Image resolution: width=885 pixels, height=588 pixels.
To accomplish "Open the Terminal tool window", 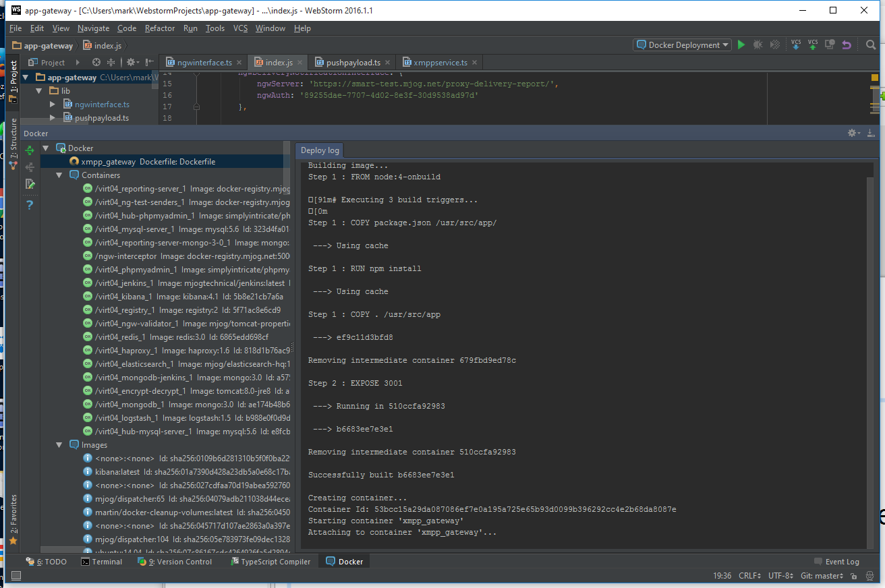I will [102, 562].
